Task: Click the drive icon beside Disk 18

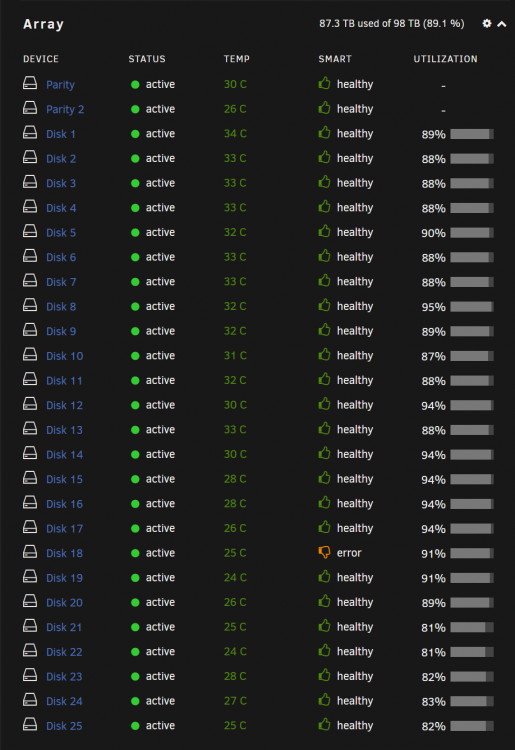Action: coord(30,552)
